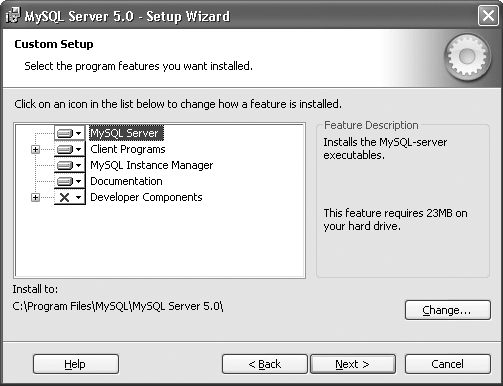Cancel the setup wizard

tap(448, 364)
